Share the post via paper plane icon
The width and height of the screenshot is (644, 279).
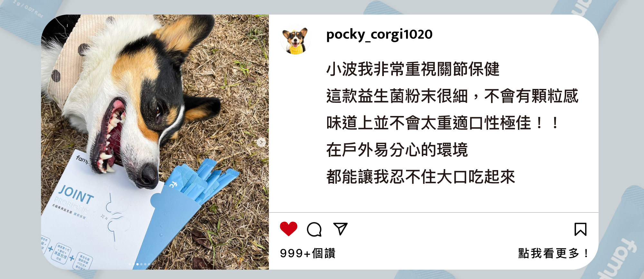coord(340,229)
